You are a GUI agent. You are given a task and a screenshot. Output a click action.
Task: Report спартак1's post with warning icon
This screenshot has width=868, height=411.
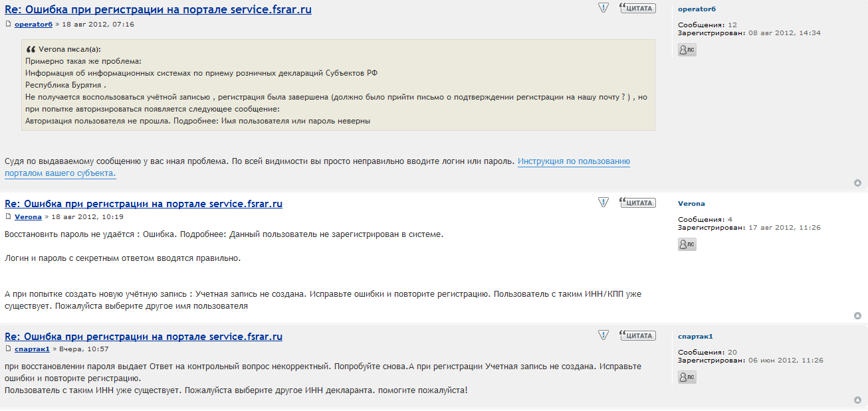click(x=603, y=335)
